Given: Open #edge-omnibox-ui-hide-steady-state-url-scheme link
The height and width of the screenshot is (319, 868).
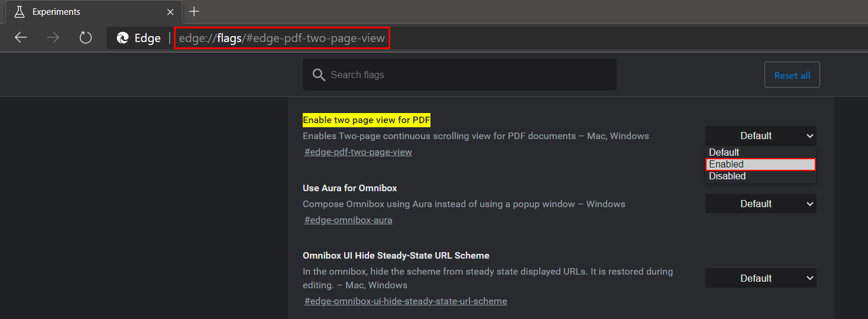Looking at the screenshot, I should (x=406, y=301).
